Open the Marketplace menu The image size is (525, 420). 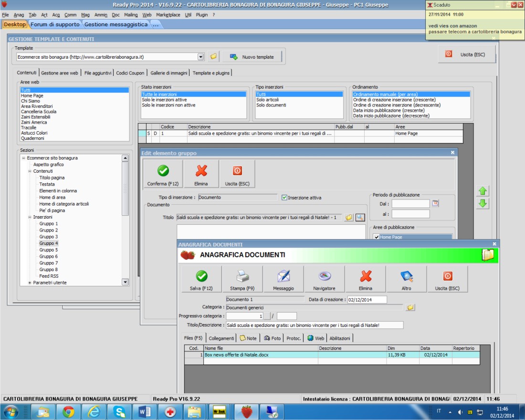[168, 15]
